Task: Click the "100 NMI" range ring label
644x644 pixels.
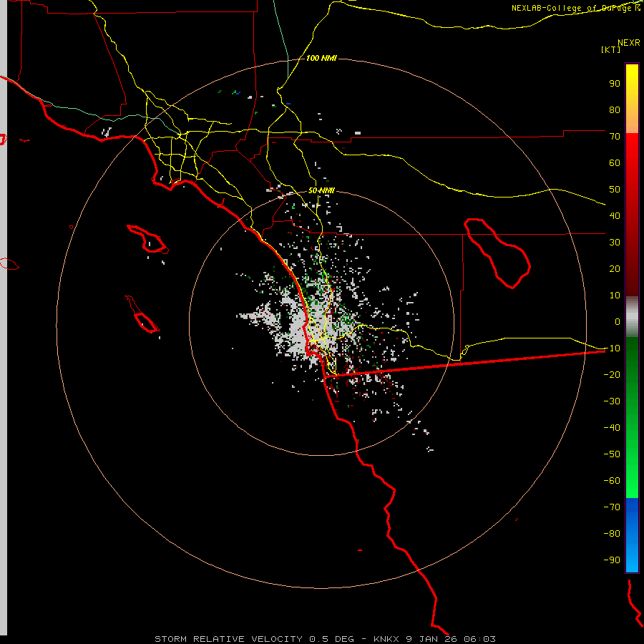Action: [x=321, y=59]
